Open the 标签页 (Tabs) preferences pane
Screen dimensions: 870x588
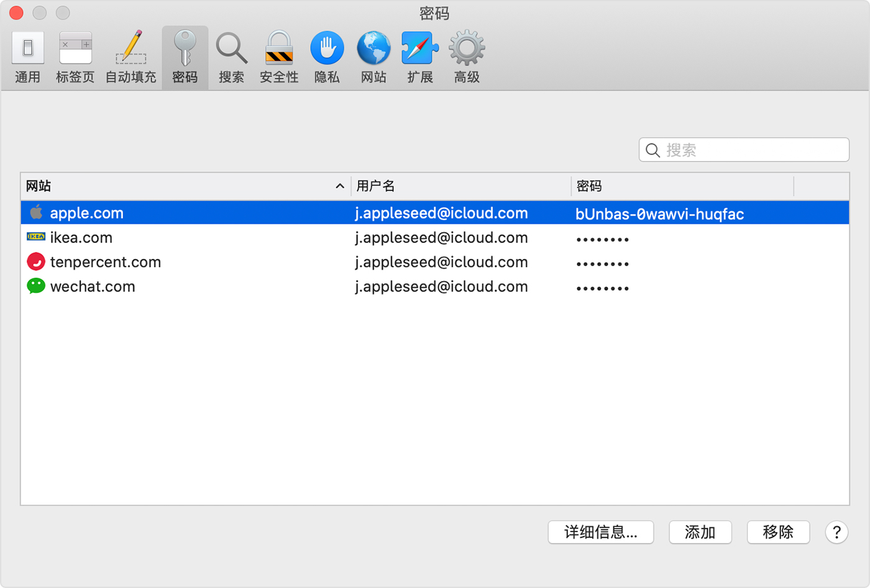(75, 57)
